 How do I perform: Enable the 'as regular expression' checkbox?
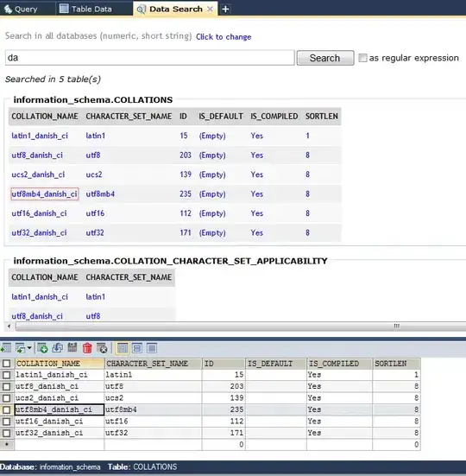pos(362,58)
